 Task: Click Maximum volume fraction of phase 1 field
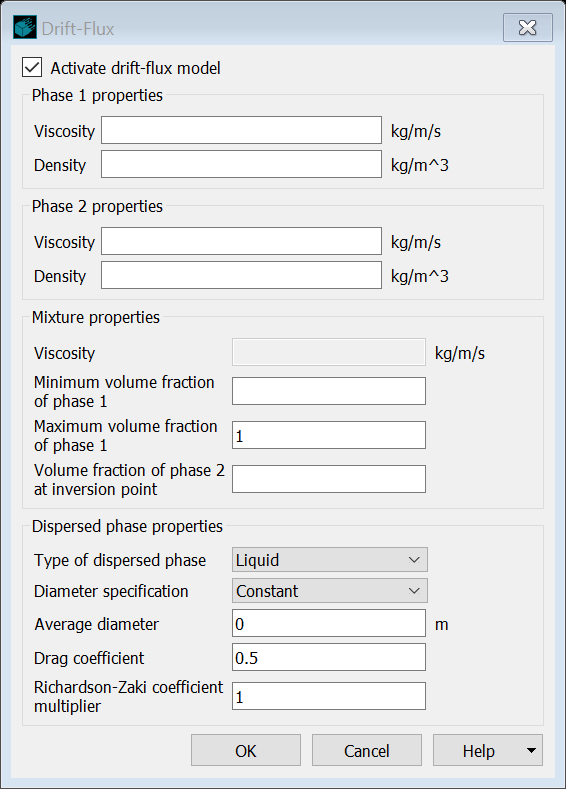329,435
